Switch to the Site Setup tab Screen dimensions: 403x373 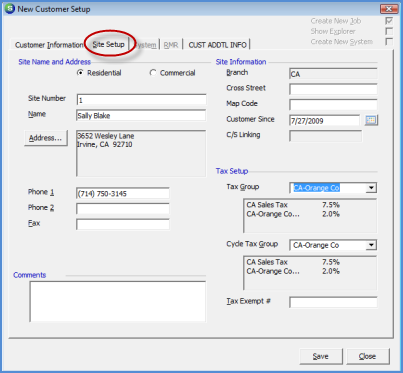coord(108,44)
